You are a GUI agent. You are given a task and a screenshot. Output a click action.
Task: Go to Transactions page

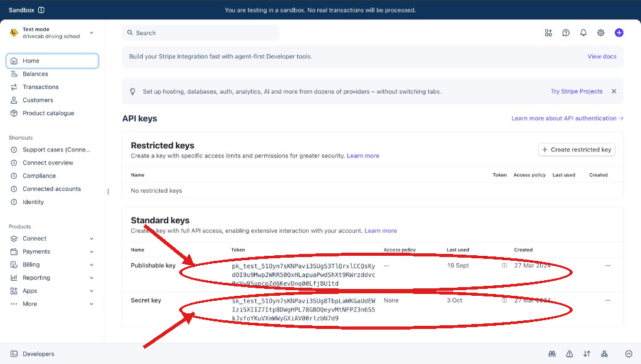[41, 87]
